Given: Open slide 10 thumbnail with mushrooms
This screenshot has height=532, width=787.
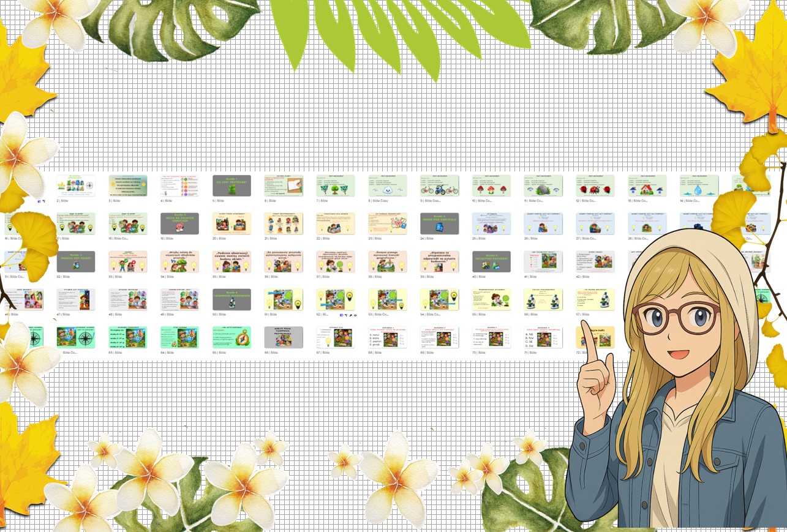Looking at the screenshot, I should coord(491,185).
